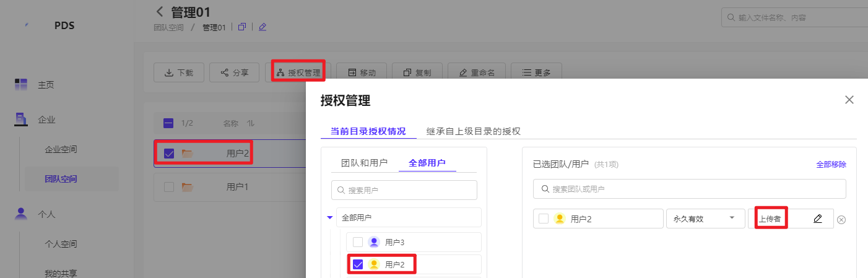The image size is (868, 278).
Task: Check the 用户1 folder row checkbox
Action: click(x=169, y=186)
